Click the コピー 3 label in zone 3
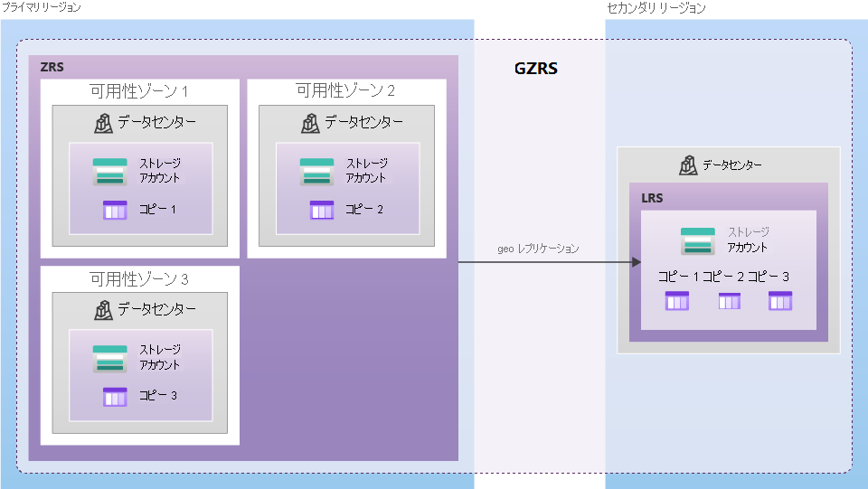The image size is (868, 489). [x=157, y=396]
